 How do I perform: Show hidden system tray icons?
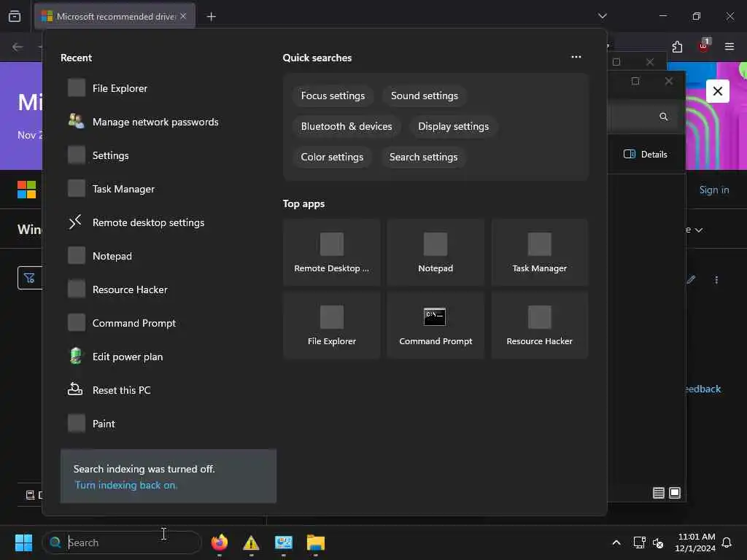pyautogui.click(x=616, y=542)
